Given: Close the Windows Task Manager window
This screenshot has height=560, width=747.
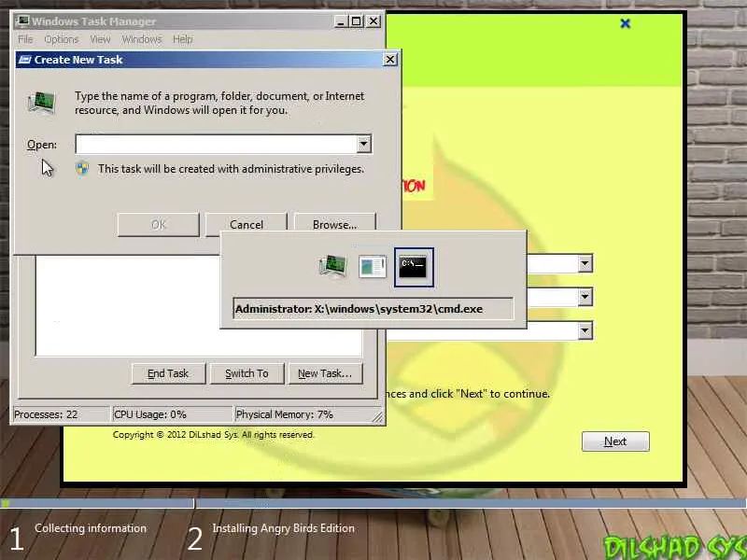Looking at the screenshot, I should pyautogui.click(x=373, y=21).
